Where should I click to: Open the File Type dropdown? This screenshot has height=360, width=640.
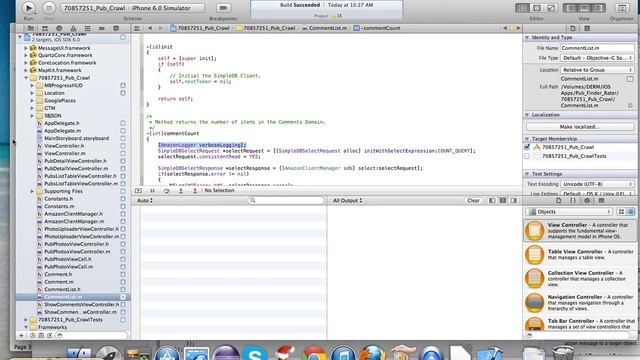[597, 58]
